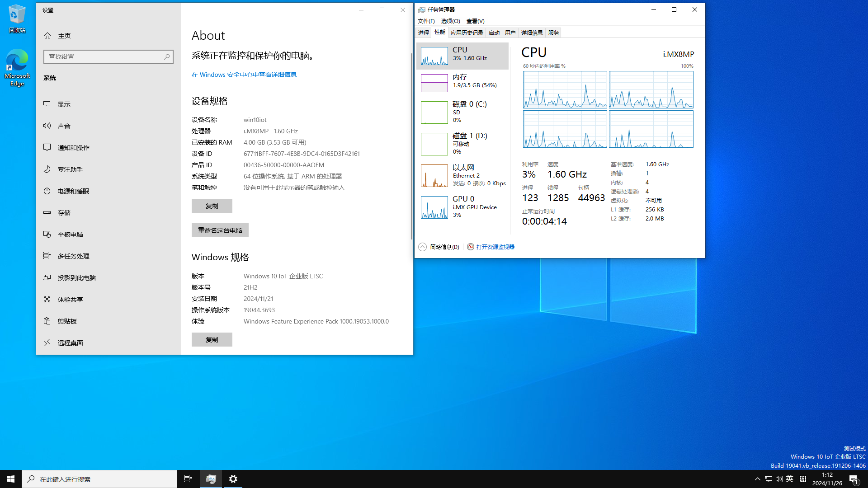Copy Windows specifications button
This screenshot has width=868, height=488.
[x=212, y=340]
